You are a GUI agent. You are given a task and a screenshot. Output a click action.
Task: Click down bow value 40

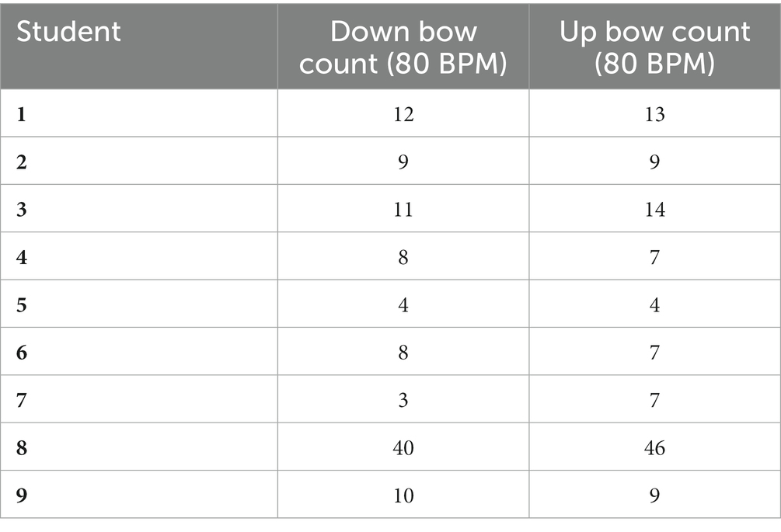pyautogui.click(x=403, y=447)
